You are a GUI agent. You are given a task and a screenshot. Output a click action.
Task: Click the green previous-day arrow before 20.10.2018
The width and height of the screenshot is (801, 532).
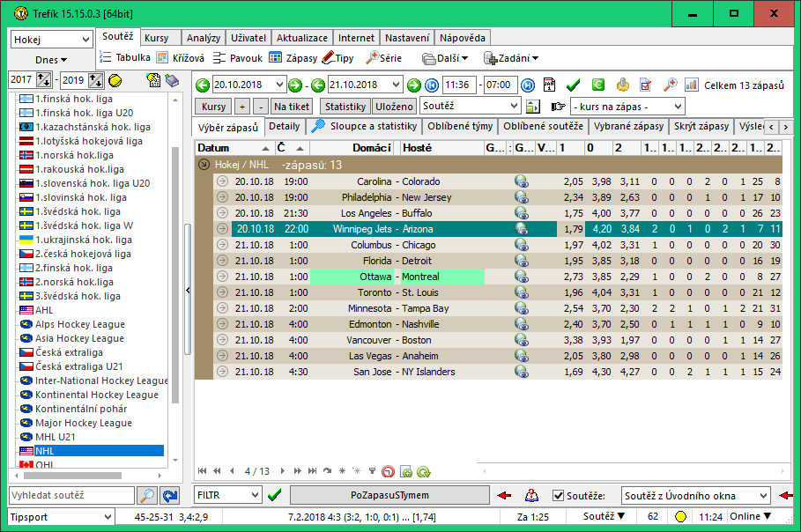203,85
